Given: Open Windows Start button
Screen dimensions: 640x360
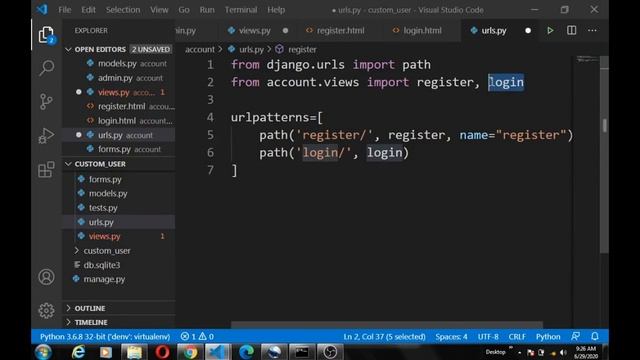Looking at the screenshot, I should point(43,352).
